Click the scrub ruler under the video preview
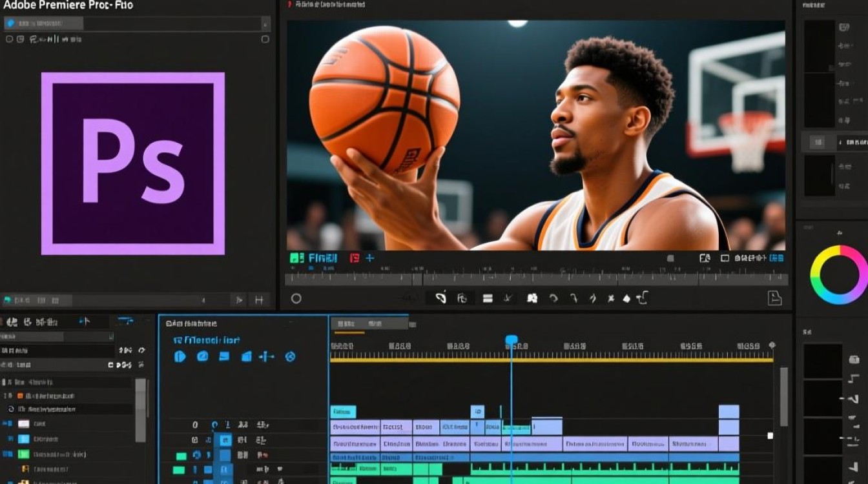The image size is (868, 484). click(536, 278)
